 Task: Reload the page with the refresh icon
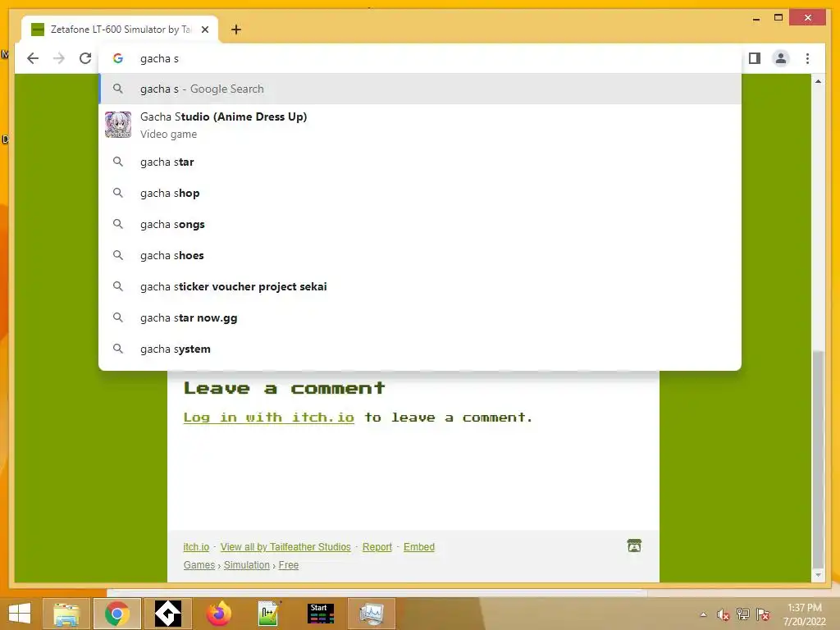pyautogui.click(x=85, y=58)
